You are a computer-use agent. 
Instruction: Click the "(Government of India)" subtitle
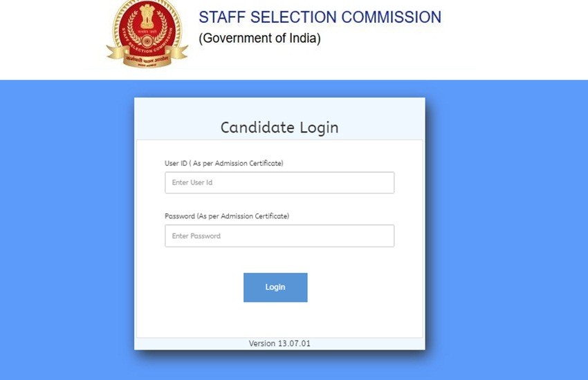tap(259, 39)
